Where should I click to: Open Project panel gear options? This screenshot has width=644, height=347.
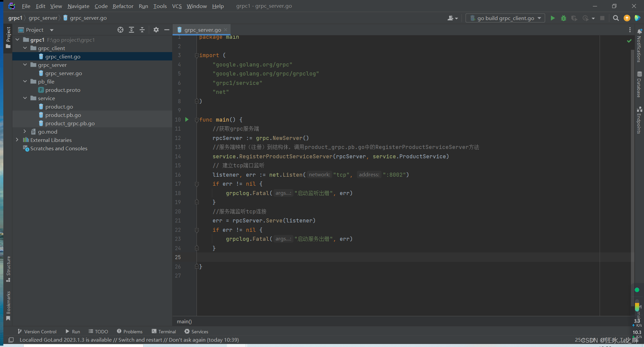tap(156, 30)
